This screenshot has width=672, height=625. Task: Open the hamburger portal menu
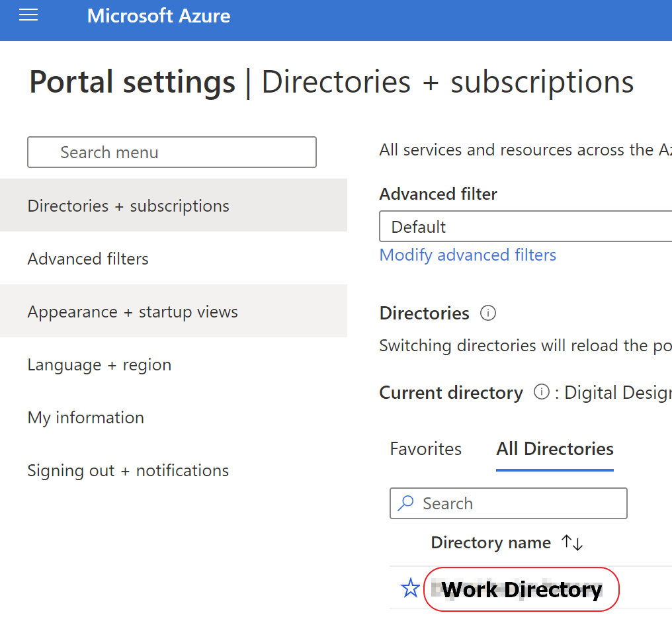tap(28, 15)
